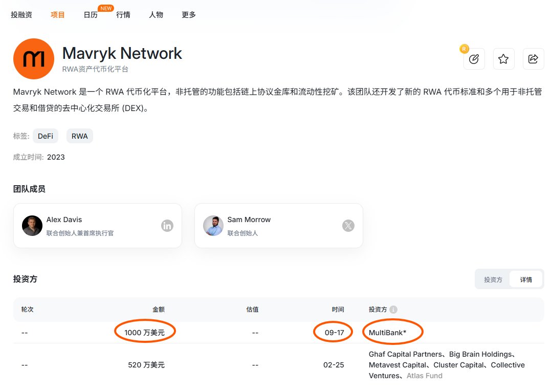Switch investor view to 投资方 toggle
The width and height of the screenshot is (553, 392).
[x=493, y=280]
